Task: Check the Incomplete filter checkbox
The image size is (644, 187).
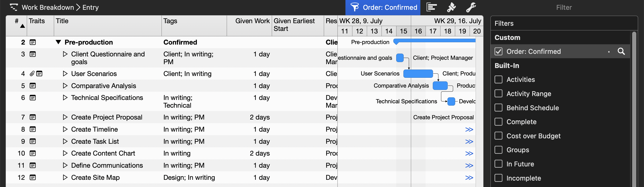Action: (x=498, y=178)
